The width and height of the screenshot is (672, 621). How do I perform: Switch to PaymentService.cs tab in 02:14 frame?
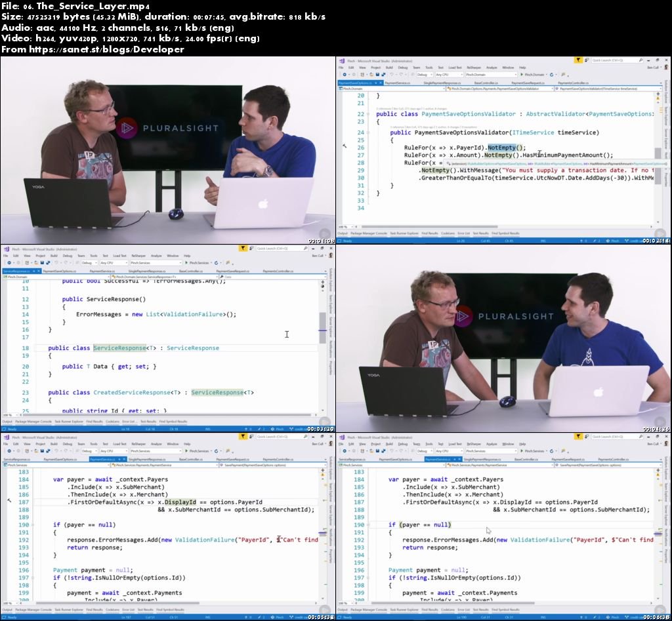(397, 83)
